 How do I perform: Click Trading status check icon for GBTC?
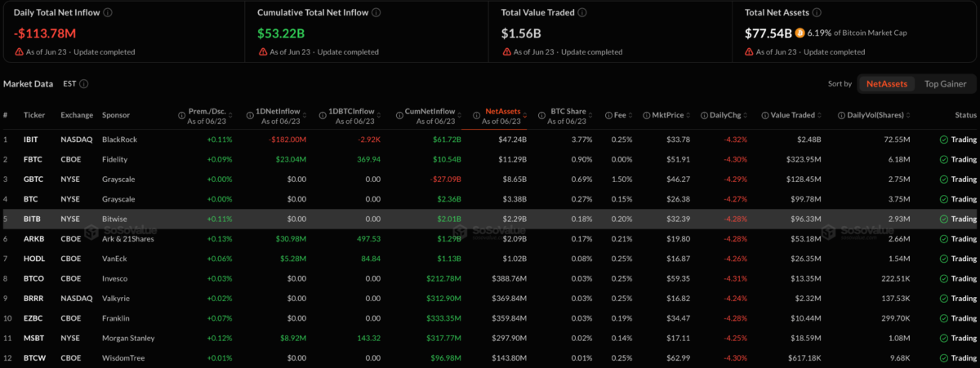[943, 180]
